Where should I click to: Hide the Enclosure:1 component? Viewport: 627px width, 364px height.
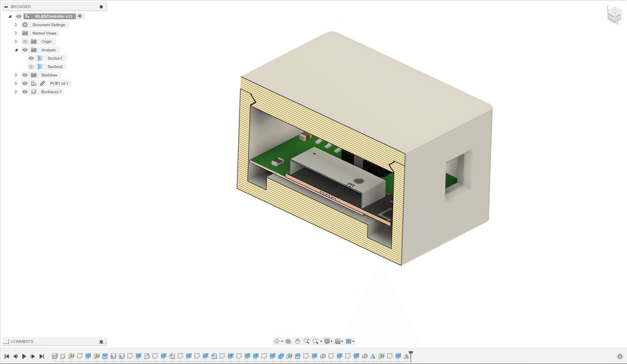click(x=24, y=92)
